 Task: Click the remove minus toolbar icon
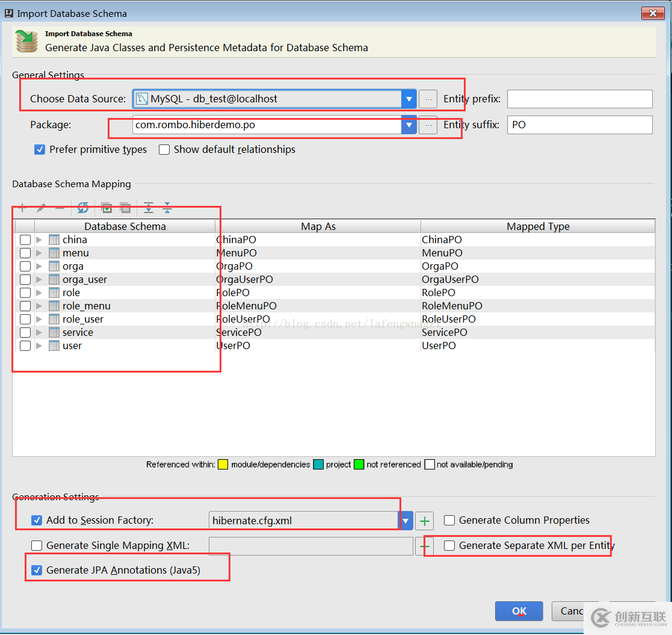click(x=60, y=208)
